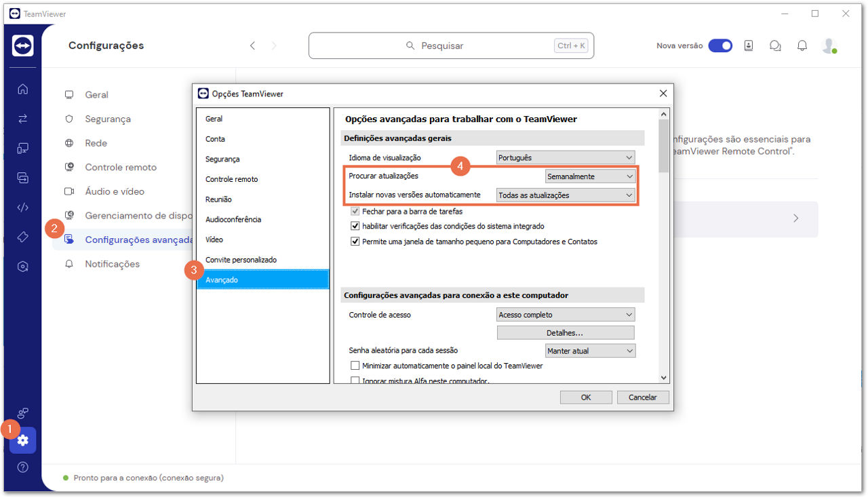868x498 pixels.
Task: Select Reunião in the options dialog
Action: pyautogui.click(x=262, y=199)
